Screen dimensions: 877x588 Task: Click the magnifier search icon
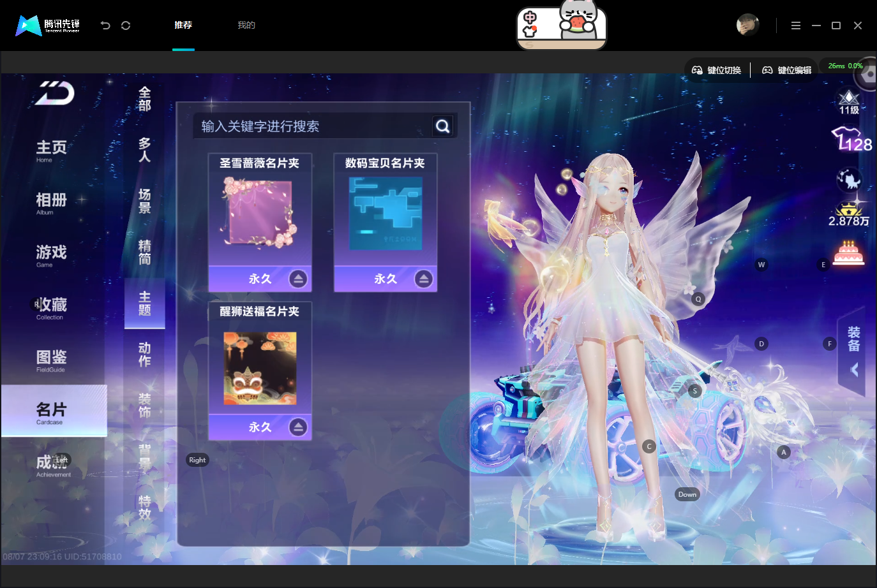[x=443, y=126]
